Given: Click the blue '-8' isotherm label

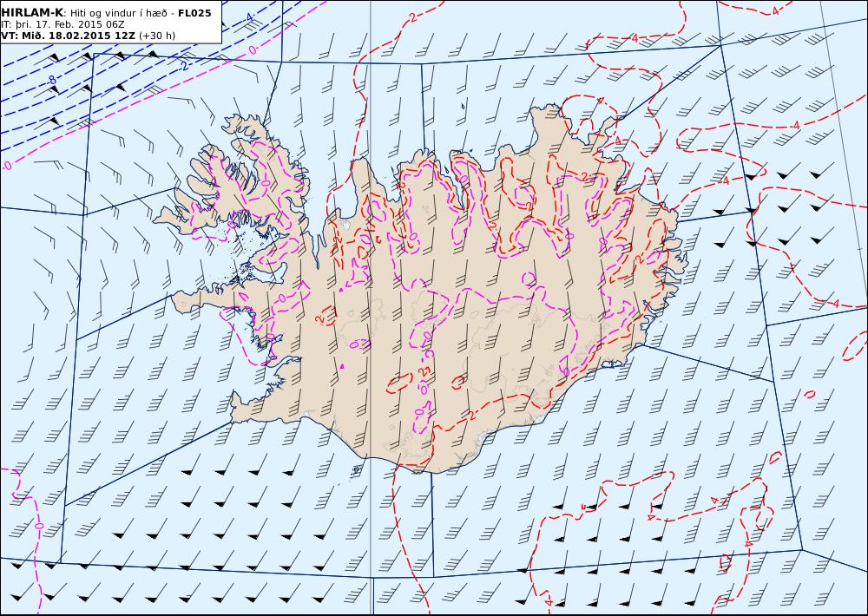Looking at the screenshot, I should pyautogui.click(x=51, y=81).
